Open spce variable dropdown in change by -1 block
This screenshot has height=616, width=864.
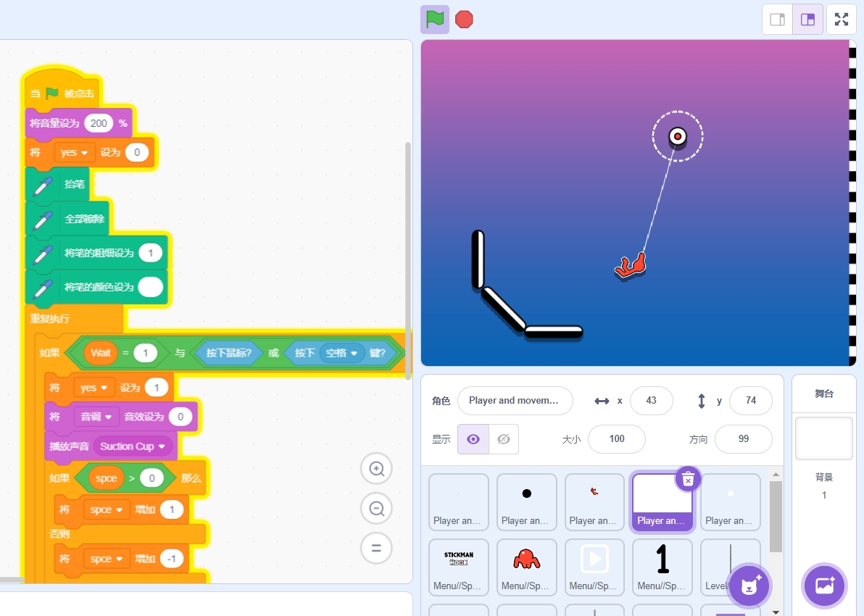[107, 559]
